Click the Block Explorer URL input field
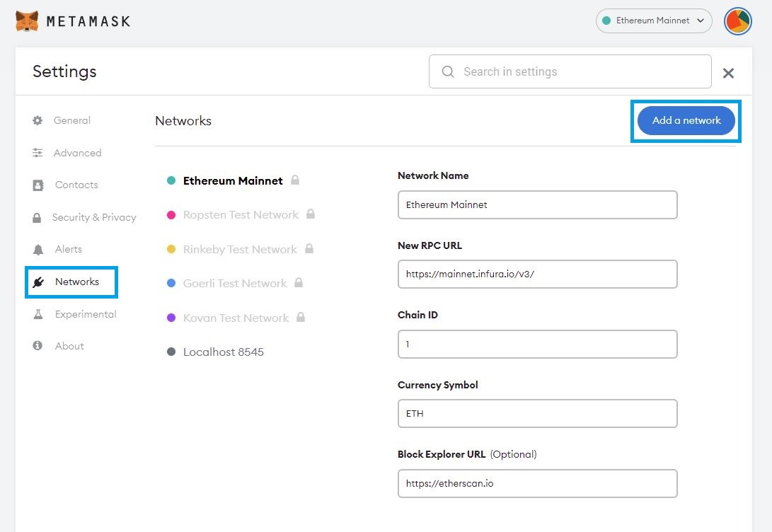 pos(537,483)
